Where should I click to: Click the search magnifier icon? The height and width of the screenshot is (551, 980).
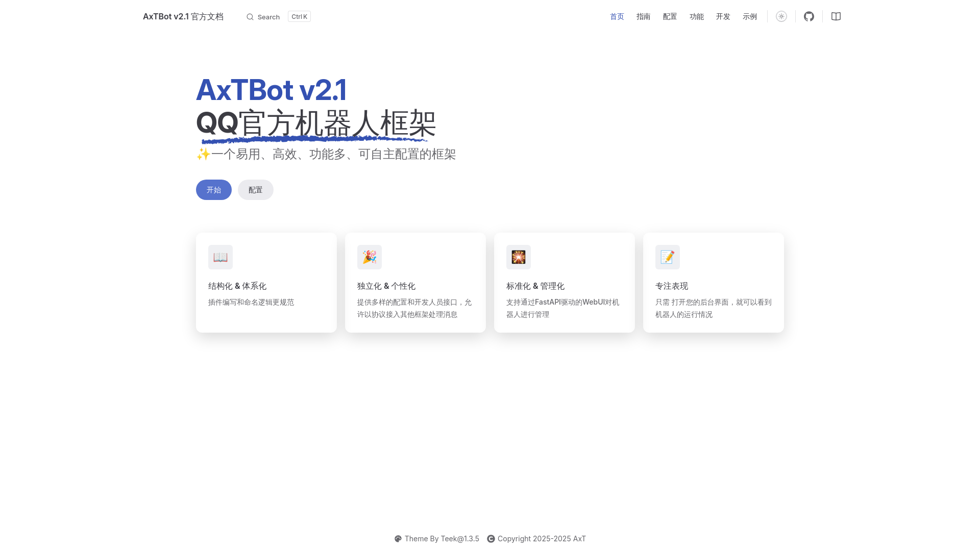point(250,17)
